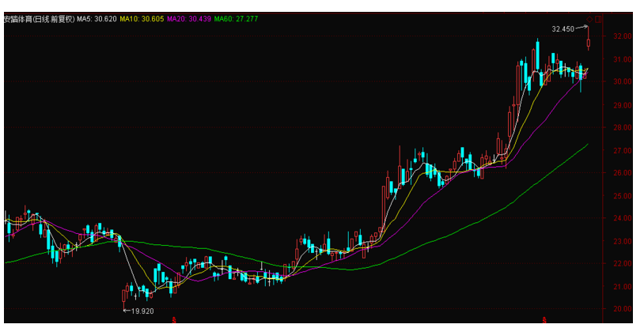Click the 20.00 price axis label
The height and width of the screenshot is (328, 644).
623,309
